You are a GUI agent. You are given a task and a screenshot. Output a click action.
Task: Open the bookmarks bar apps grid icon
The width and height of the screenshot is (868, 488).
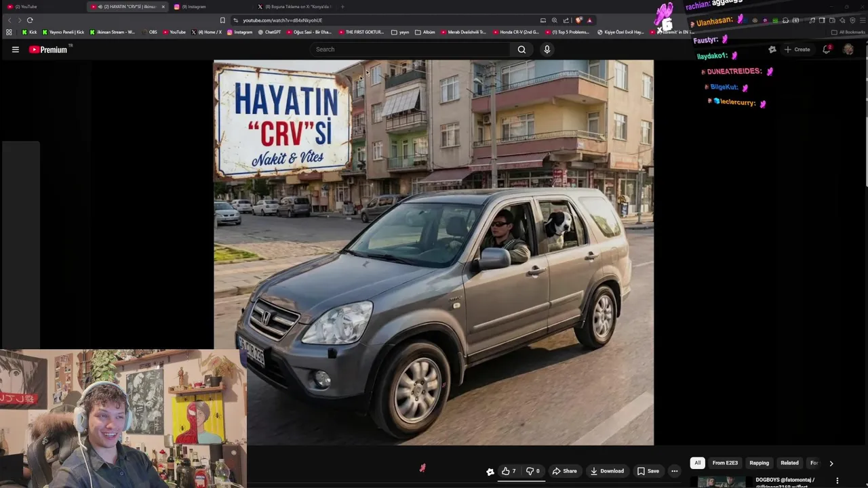tap(9, 32)
